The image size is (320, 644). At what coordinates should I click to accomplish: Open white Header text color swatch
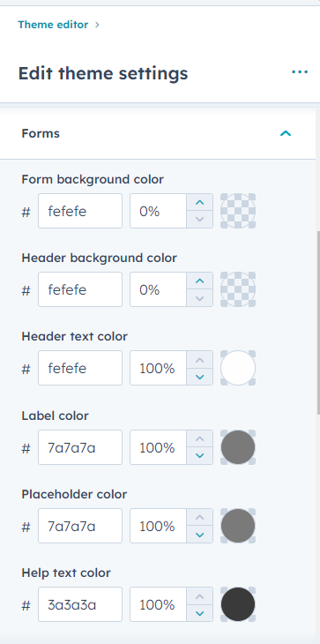[x=238, y=368]
